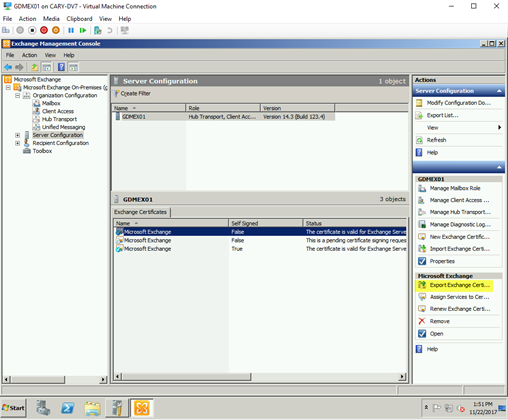Open the VM Connection Action menu

point(27,19)
